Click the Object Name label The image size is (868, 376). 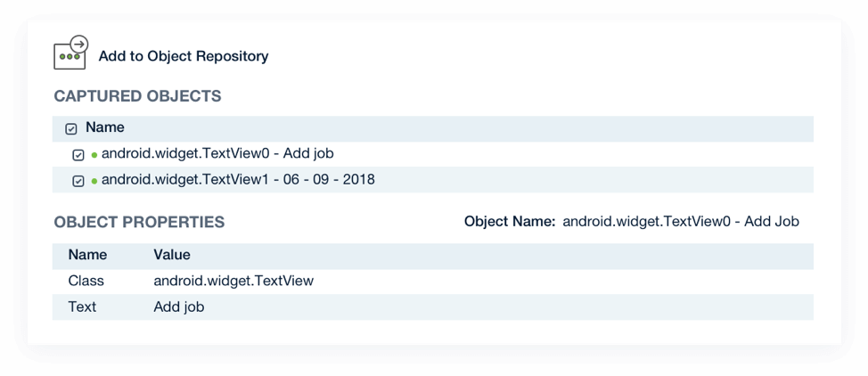click(510, 222)
